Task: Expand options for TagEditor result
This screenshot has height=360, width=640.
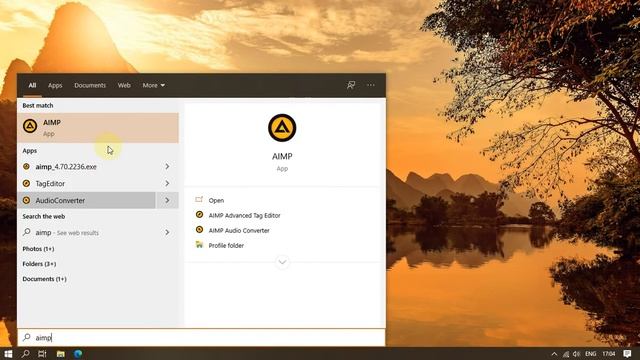Action: [x=167, y=184]
